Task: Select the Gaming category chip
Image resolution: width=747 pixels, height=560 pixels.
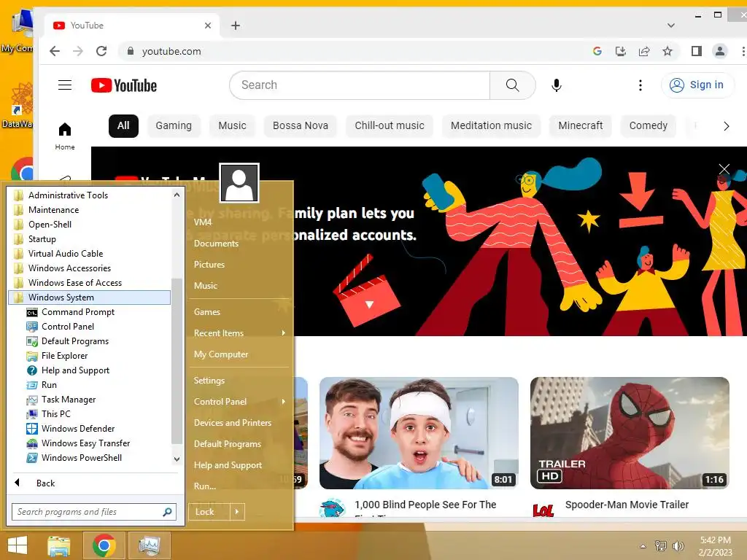Action: point(174,125)
